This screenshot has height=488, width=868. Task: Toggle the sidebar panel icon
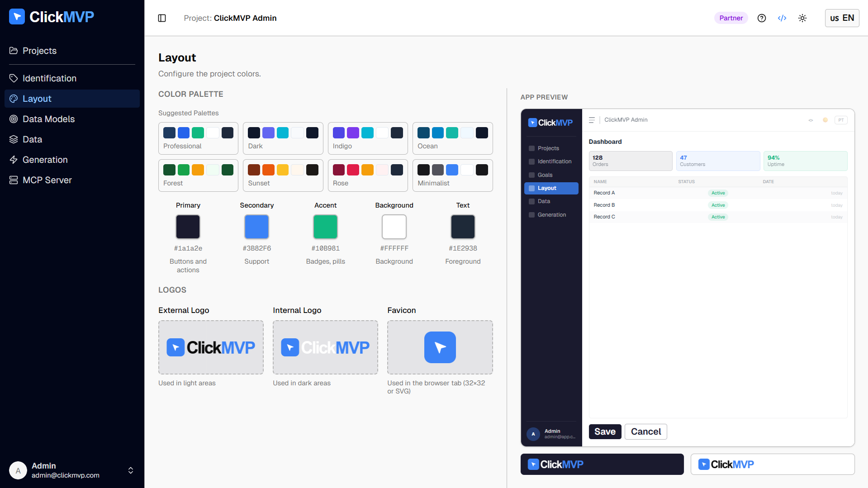click(162, 18)
